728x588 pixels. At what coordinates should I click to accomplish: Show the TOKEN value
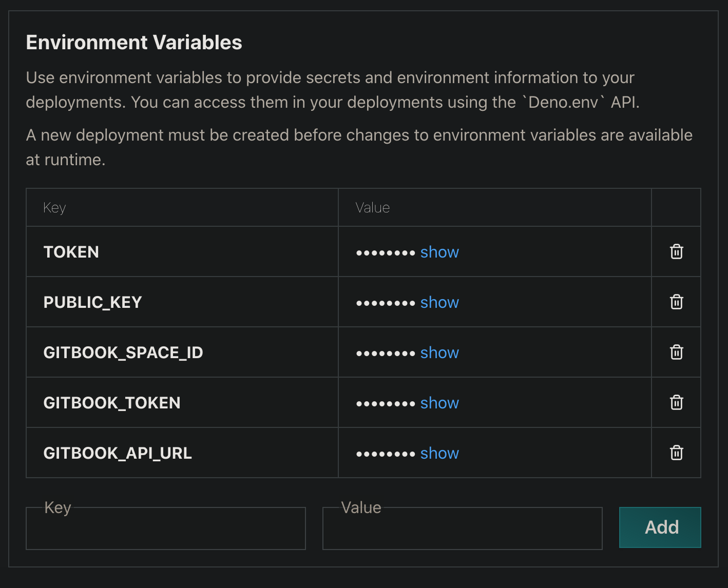tap(439, 252)
